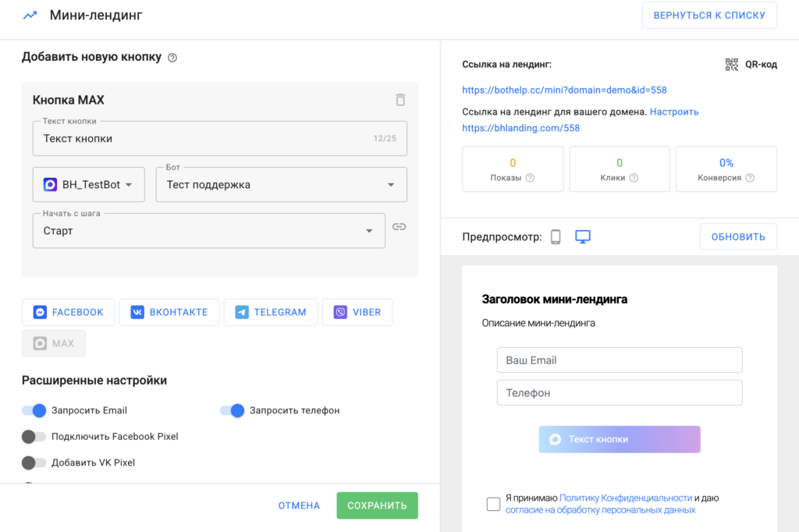Disable the Запросить Email toggle
The image size is (799, 532).
click(34, 410)
